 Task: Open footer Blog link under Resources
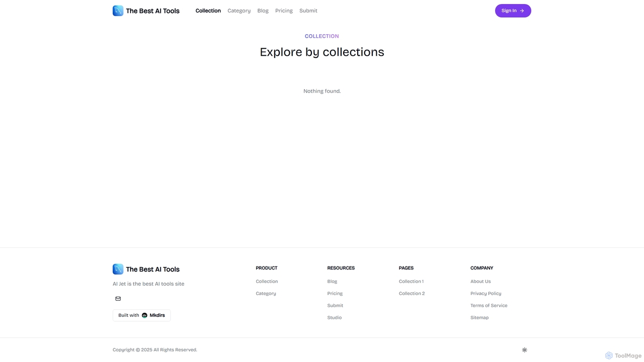(332, 282)
